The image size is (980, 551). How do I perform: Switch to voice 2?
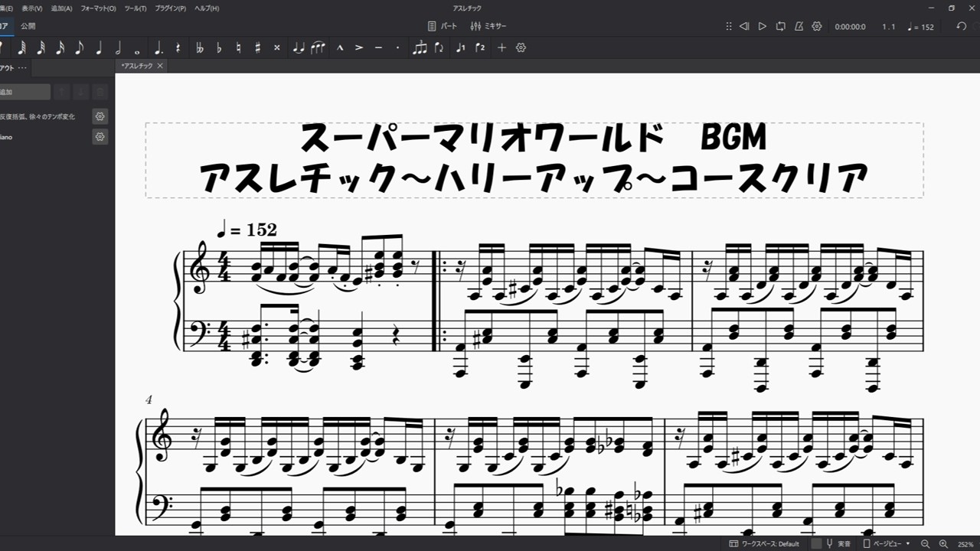pos(480,47)
